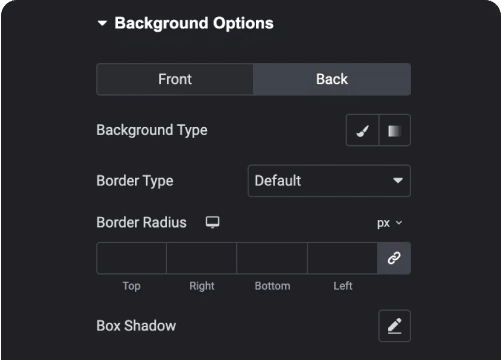This screenshot has width=501, height=360.
Task: Click the Border Radius label
Action: click(x=141, y=222)
